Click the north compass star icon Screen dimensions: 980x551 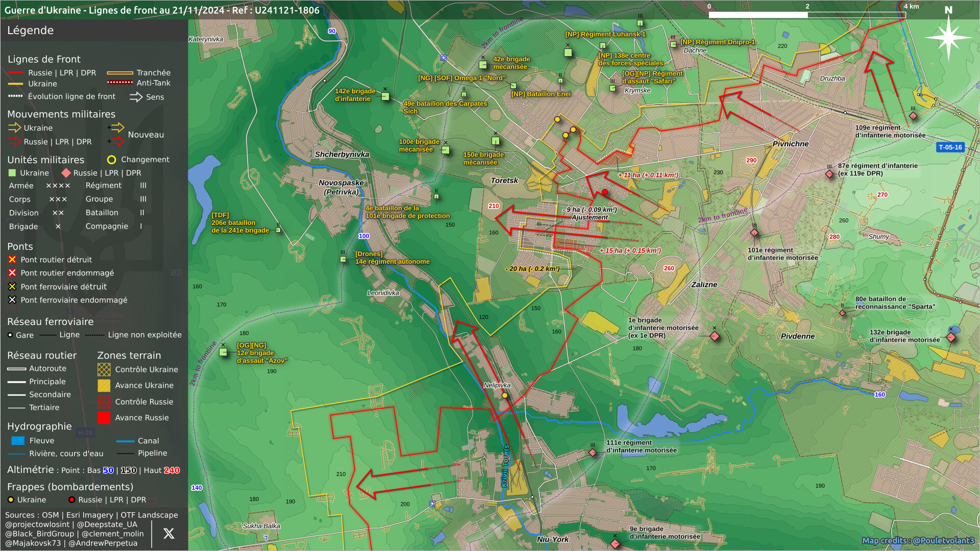(948, 37)
